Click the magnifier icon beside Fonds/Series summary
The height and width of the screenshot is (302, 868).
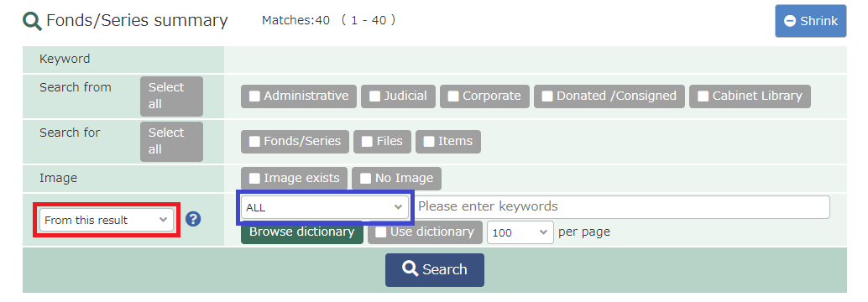[32, 21]
